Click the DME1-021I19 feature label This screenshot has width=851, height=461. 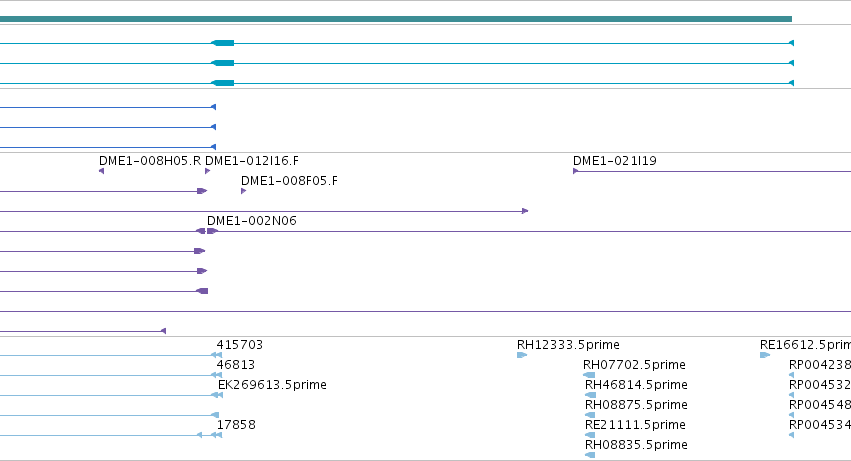615,161
